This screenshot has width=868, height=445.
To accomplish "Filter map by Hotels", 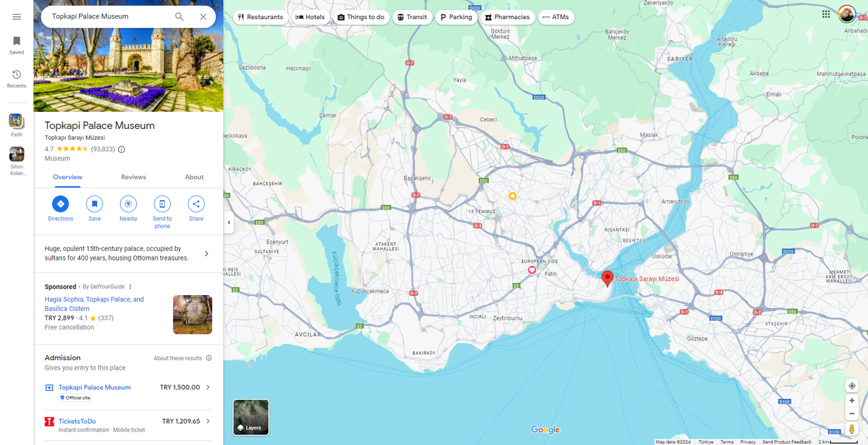I will [x=310, y=17].
